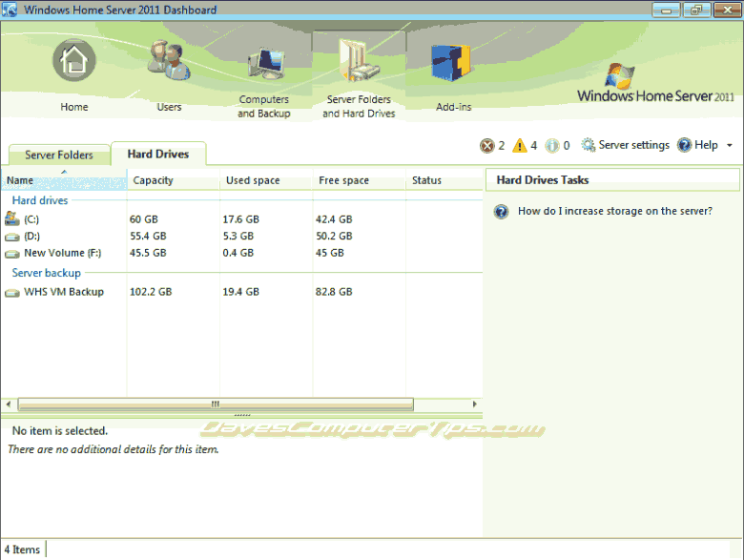The width and height of the screenshot is (744, 560).
Task: Open Server Folders and Hard Drives icon
Action: (360, 61)
